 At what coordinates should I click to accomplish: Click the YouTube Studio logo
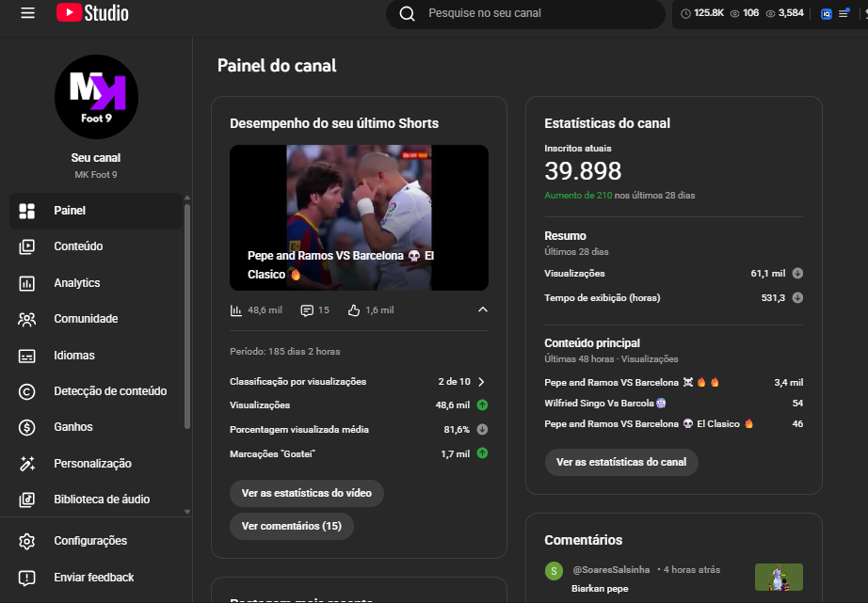point(92,13)
